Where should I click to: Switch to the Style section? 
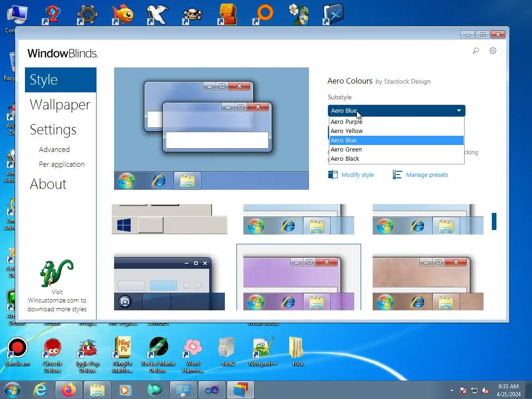60,80
